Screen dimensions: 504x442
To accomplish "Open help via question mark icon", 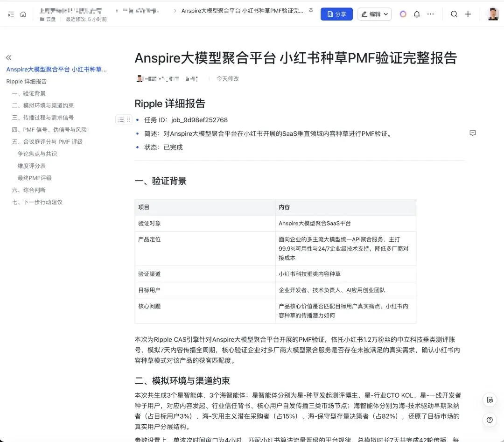I will tap(490, 420).
